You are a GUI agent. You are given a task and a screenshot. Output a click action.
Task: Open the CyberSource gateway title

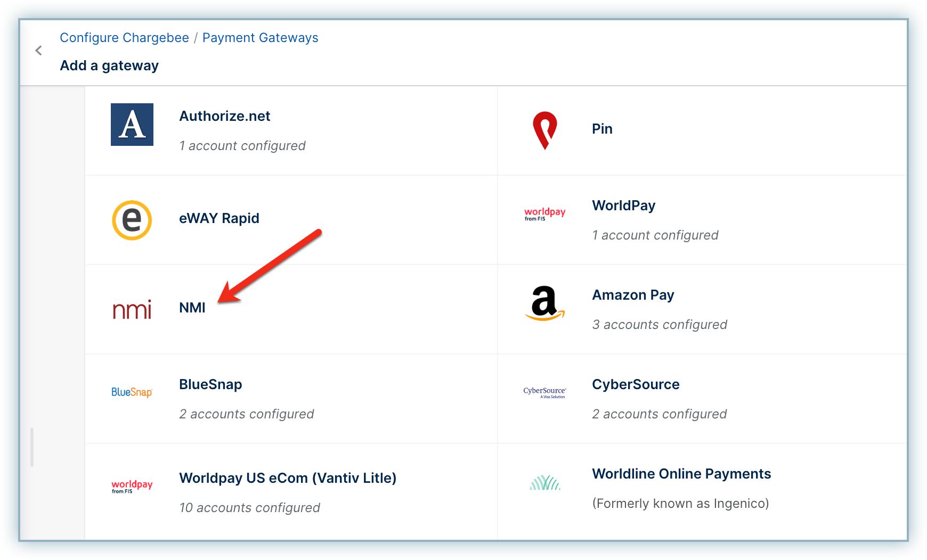click(636, 384)
